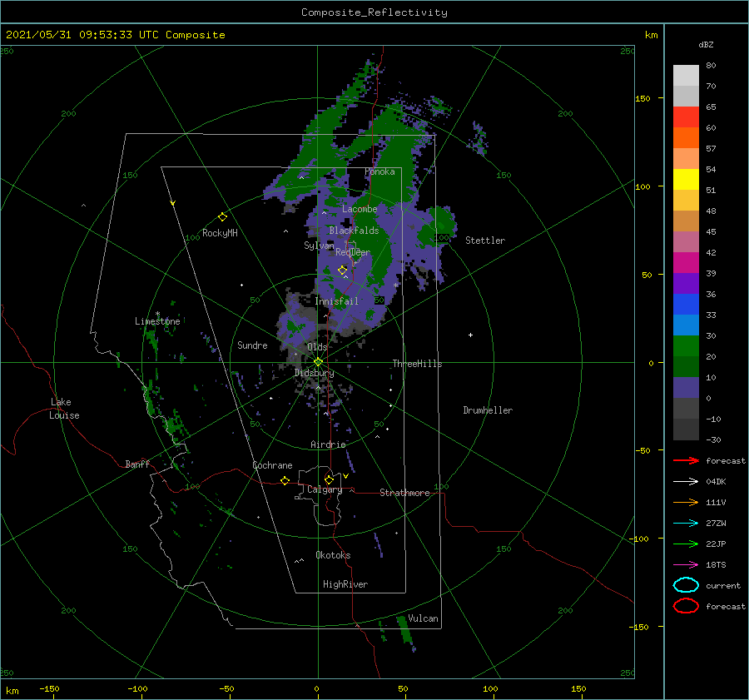Click the Sylvan label
The width and height of the screenshot is (749, 700).
click(x=319, y=246)
